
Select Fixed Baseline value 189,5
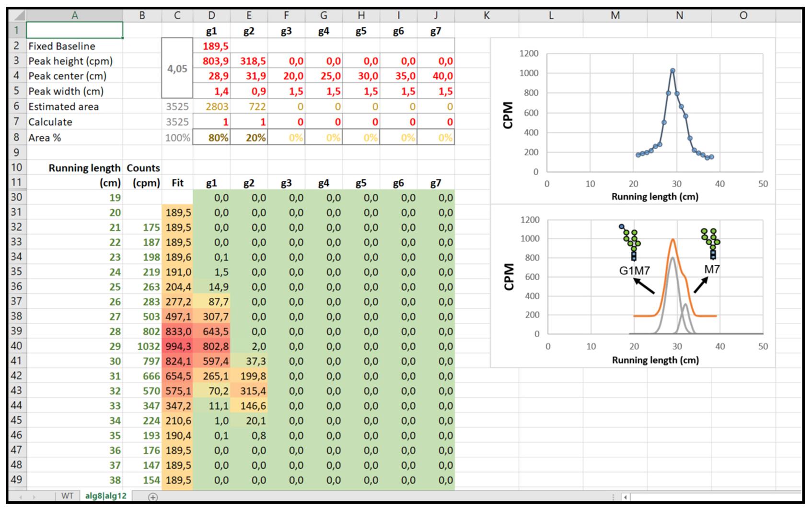tap(211, 46)
